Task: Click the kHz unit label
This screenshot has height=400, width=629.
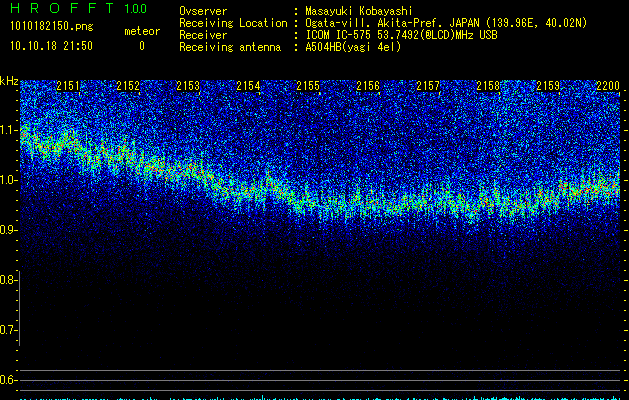Action: pyautogui.click(x=9, y=81)
